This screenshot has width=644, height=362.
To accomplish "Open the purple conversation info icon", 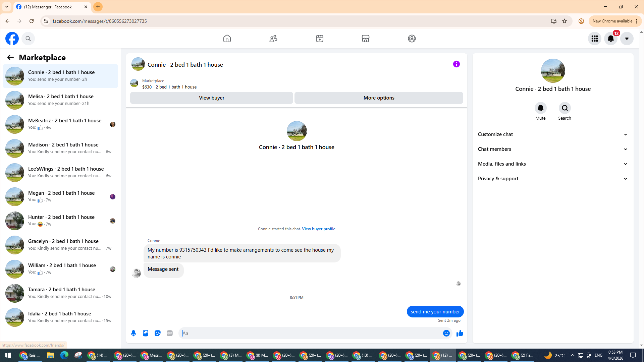I will (x=456, y=64).
